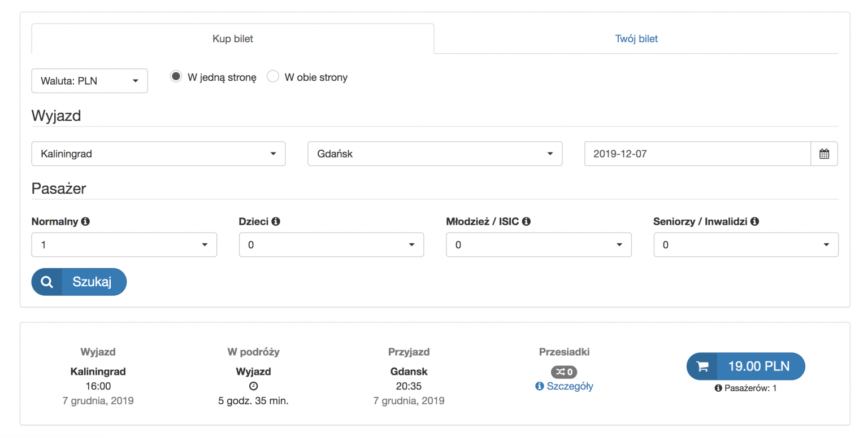Select the W obie strony radio option
Screen dimensions: 868x437
click(x=273, y=77)
